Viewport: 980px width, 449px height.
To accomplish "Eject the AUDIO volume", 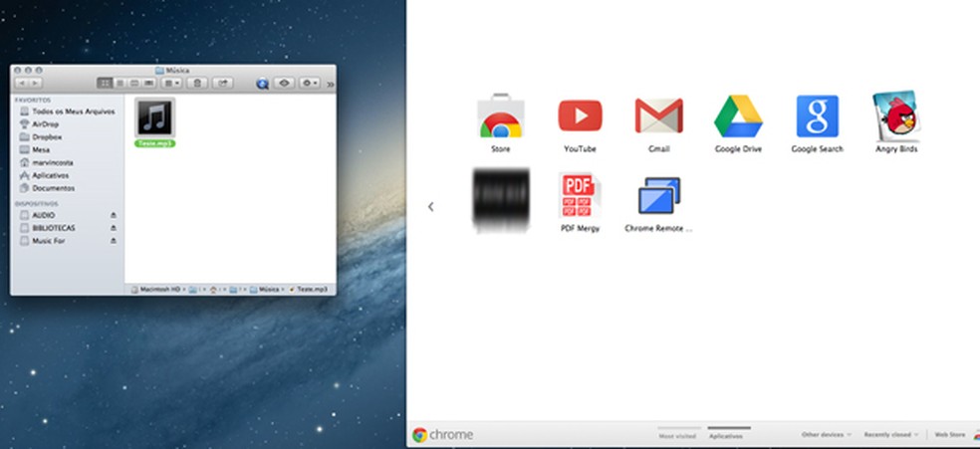I will point(114,215).
